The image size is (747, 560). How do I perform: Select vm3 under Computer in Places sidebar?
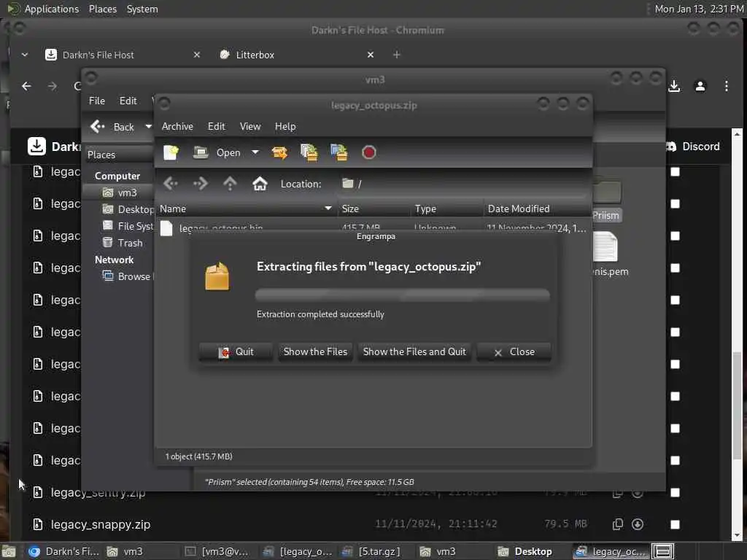[x=120, y=192]
